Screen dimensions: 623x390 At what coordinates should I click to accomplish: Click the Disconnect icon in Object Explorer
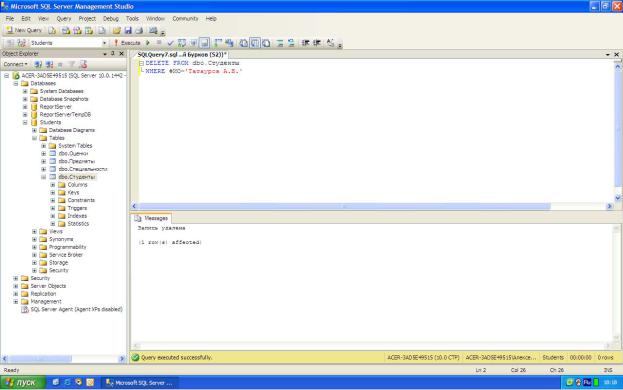[49, 64]
